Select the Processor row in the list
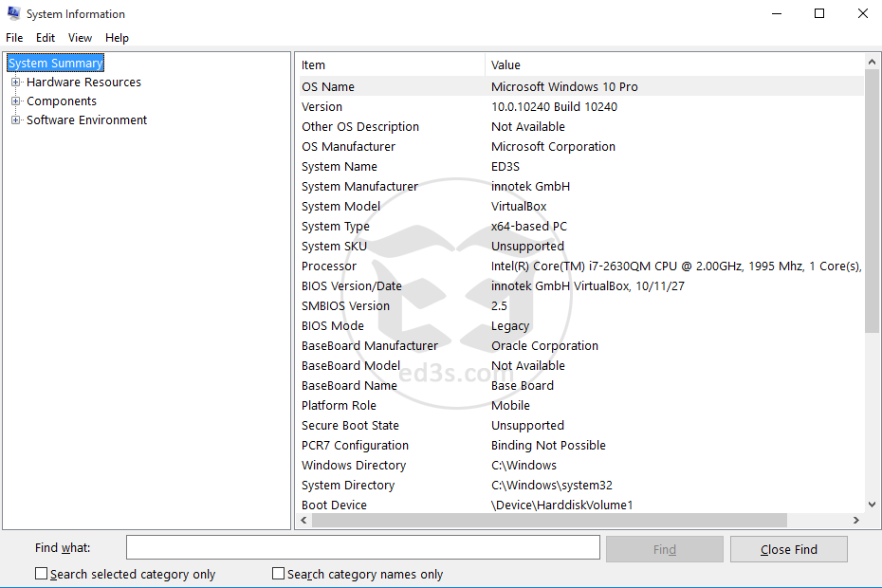882x588 pixels. click(x=329, y=266)
